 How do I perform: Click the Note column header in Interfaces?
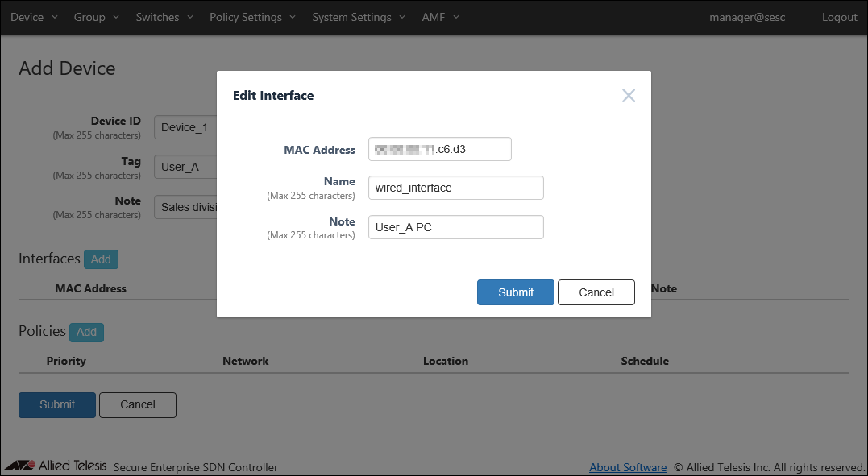click(664, 288)
